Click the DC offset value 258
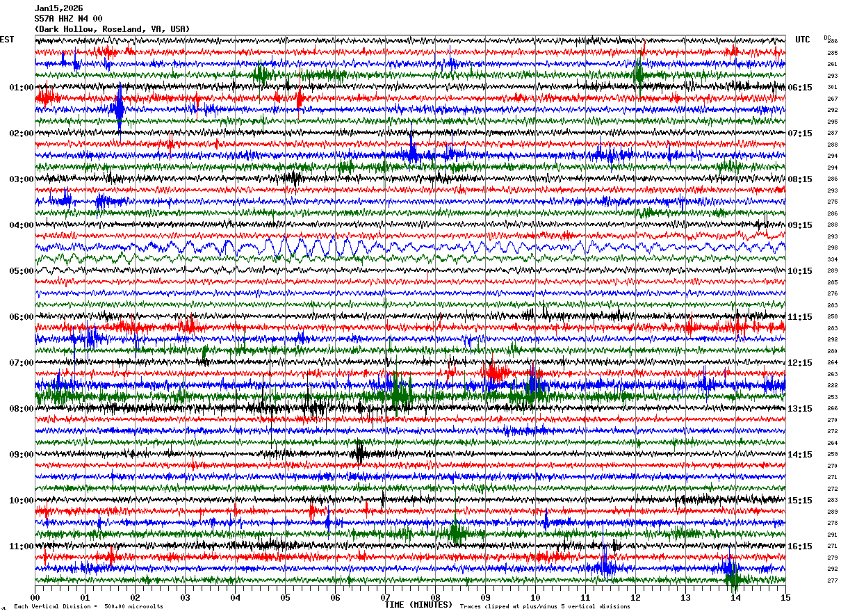This screenshot has width=841, height=616. point(832,317)
